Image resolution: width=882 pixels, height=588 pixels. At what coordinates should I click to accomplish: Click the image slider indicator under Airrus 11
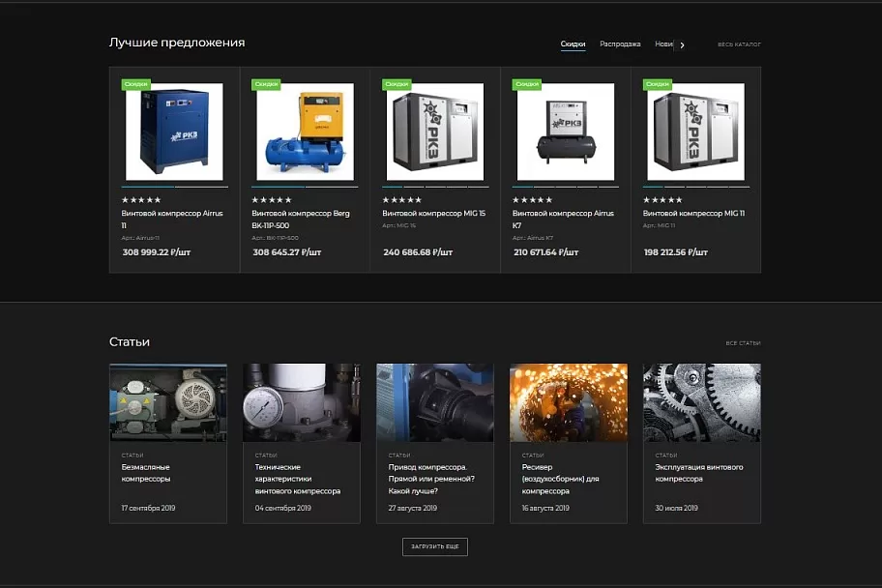pos(174,187)
